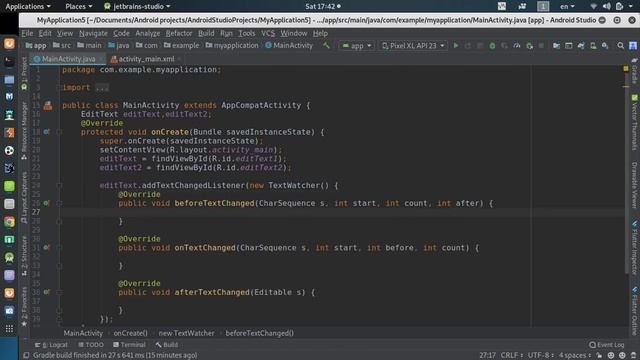The height and width of the screenshot is (360, 640).
Task: Collapse the afterTextChanged method fold marker
Action: coord(59,292)
